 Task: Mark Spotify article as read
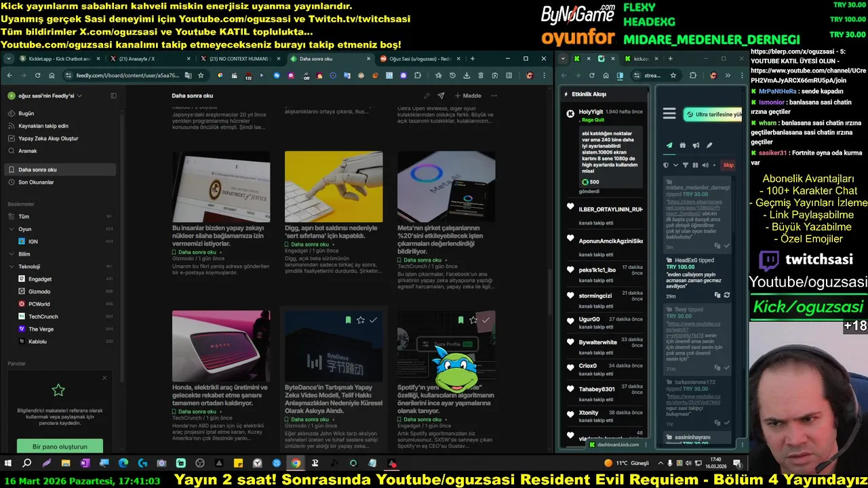pyautogui.click(x=486, y=320)
